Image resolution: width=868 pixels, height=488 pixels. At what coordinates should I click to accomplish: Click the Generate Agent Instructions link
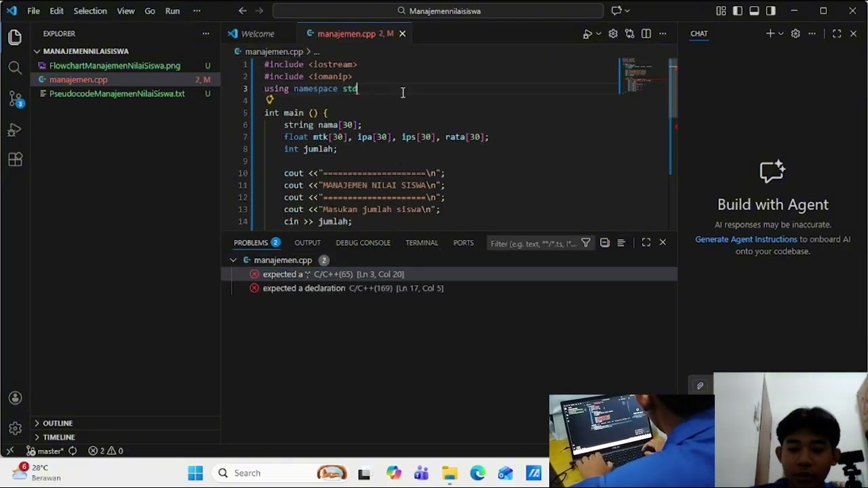coord(746,239)
